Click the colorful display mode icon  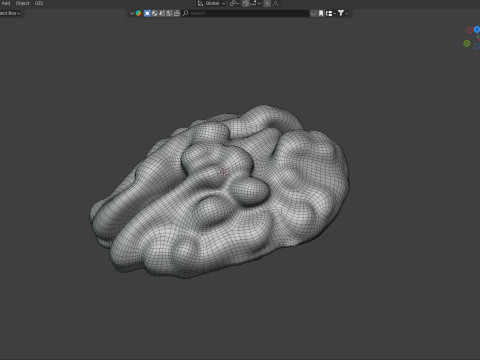tap(138, 13)
